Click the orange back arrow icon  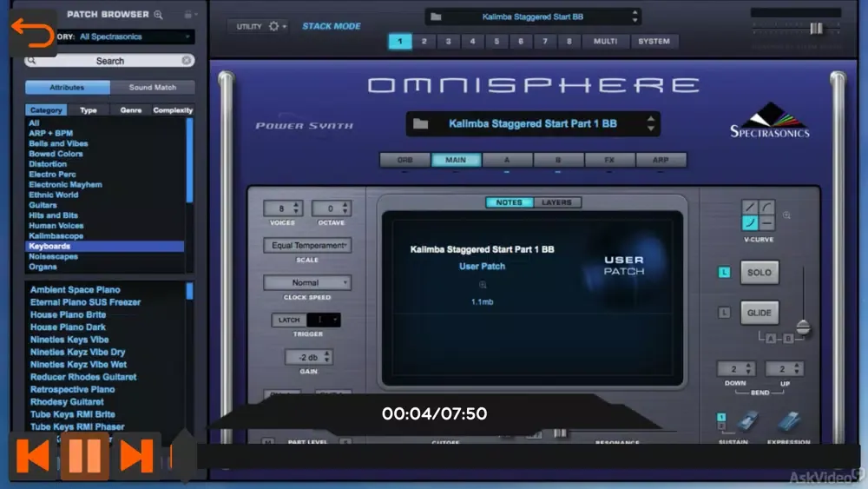click(33, 32)
